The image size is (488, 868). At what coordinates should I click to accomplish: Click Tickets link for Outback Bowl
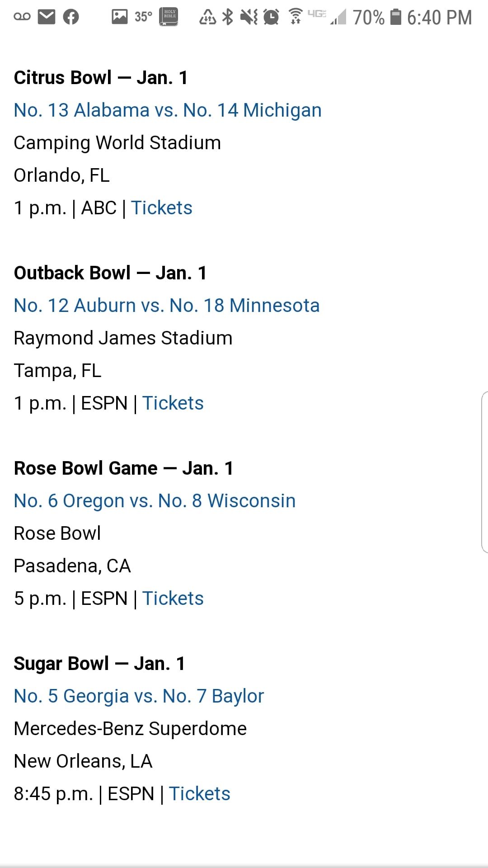point(173,403)
